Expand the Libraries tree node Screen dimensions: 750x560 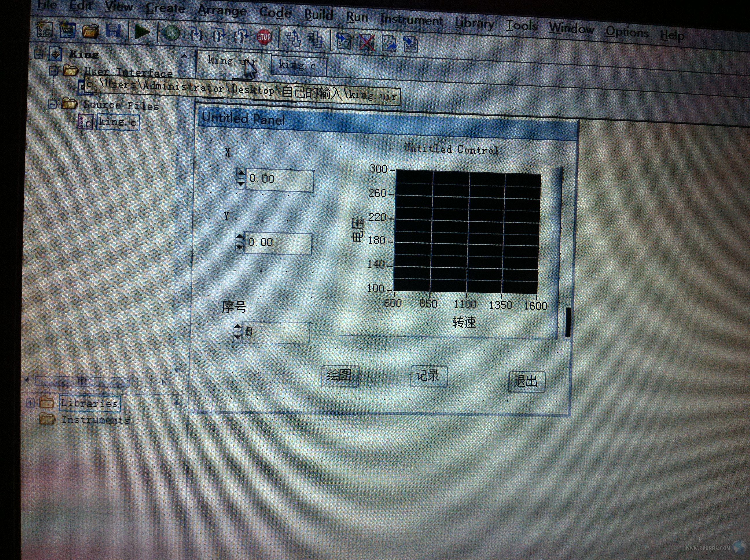30,403
